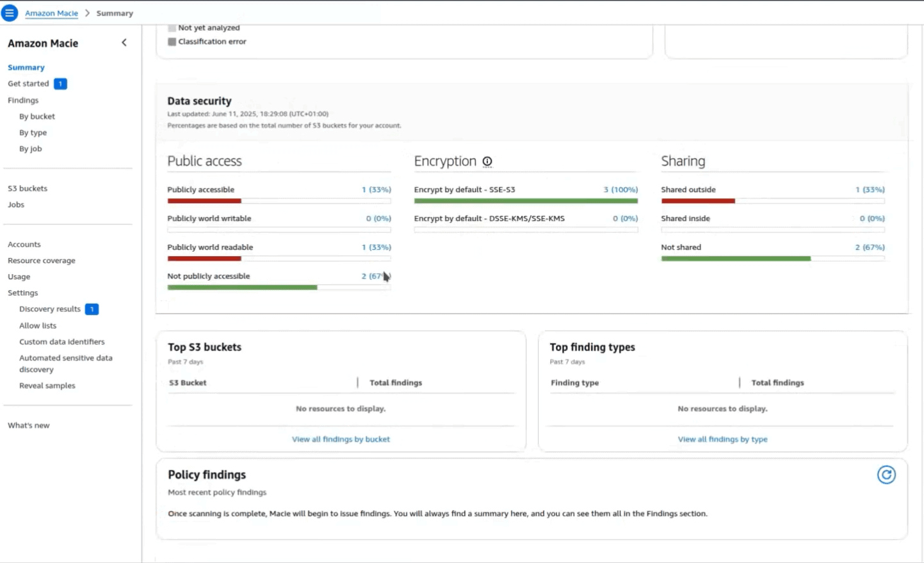Click the Not yet analyzed legend swatch

172,28
